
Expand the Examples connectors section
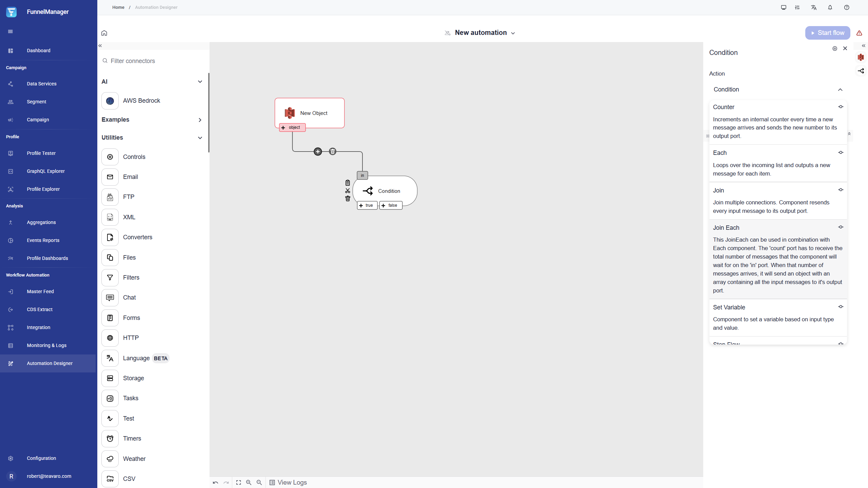[x=200, y=120]
